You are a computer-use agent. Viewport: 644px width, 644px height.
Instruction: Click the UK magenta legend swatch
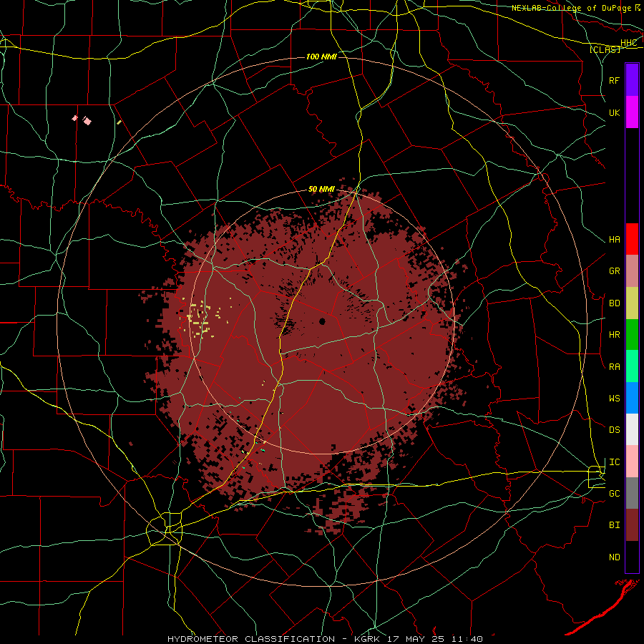(x=632, y=112)
